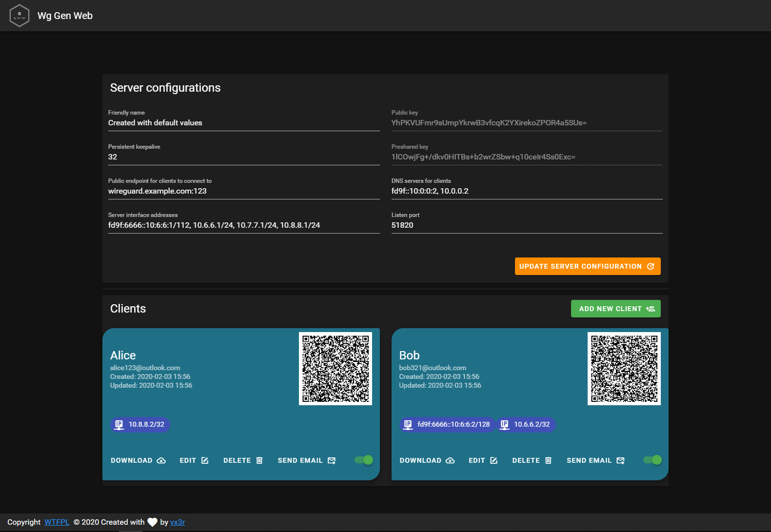Click Bob's Download button text
This screenshot has height=532, width=771.
pyautogui.click(x=420, y=460)
